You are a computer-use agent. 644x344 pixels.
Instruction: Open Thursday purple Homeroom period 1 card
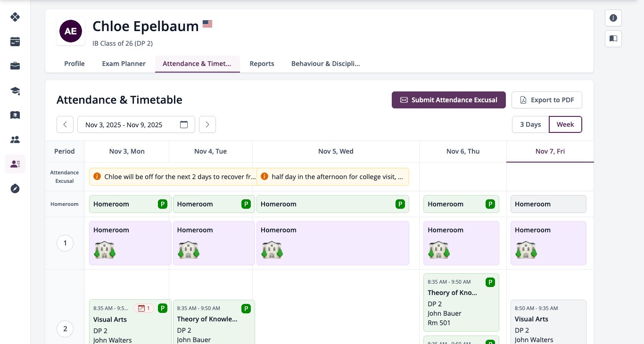461,243
